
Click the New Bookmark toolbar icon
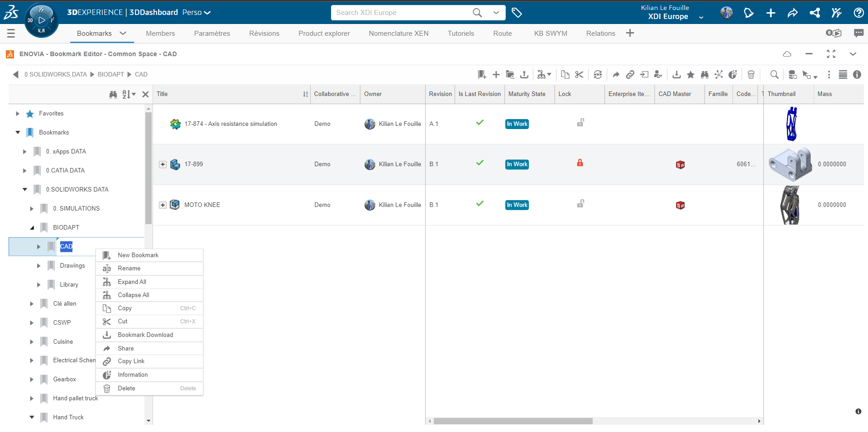(482, 75)
